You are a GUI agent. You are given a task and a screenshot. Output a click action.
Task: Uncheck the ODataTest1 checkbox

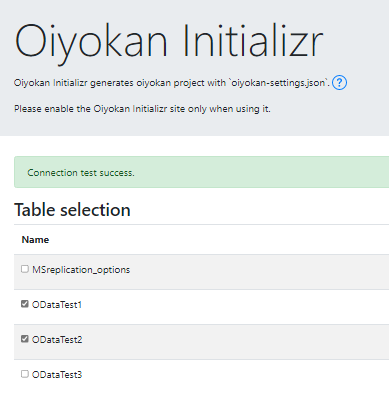pyautogui.click(x=25, y=304)
